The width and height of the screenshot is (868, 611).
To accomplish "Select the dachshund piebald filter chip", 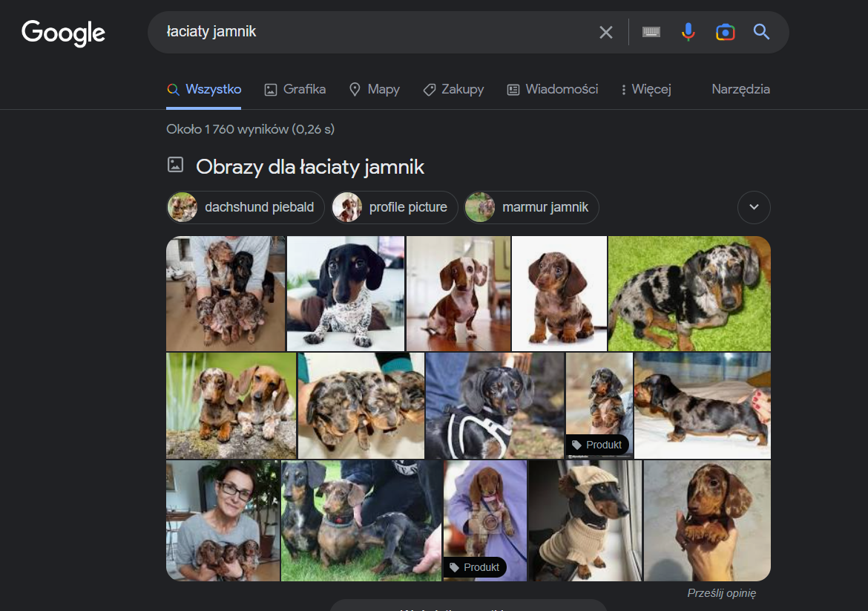I will (x=246, y=207).
